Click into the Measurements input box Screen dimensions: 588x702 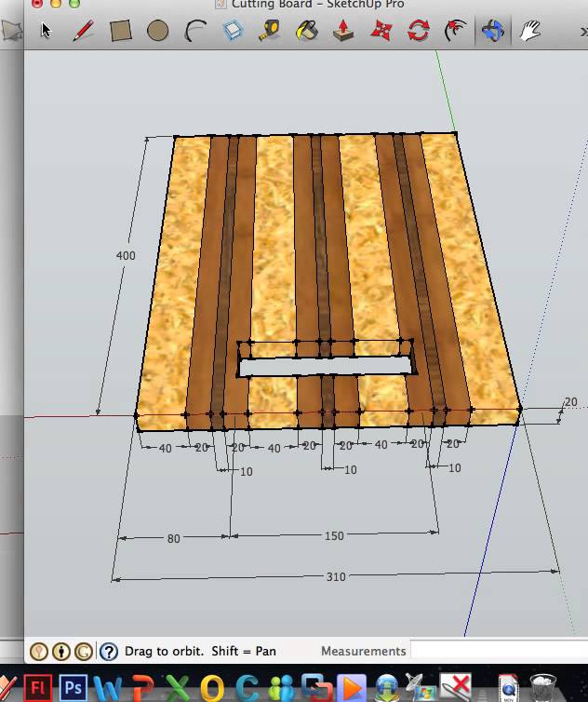pos(500,651)
